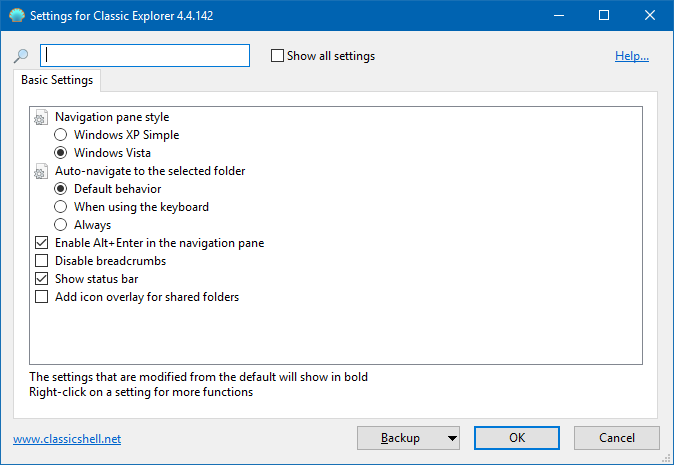Select the Always auto-navigate option

[x=61, y=225]
